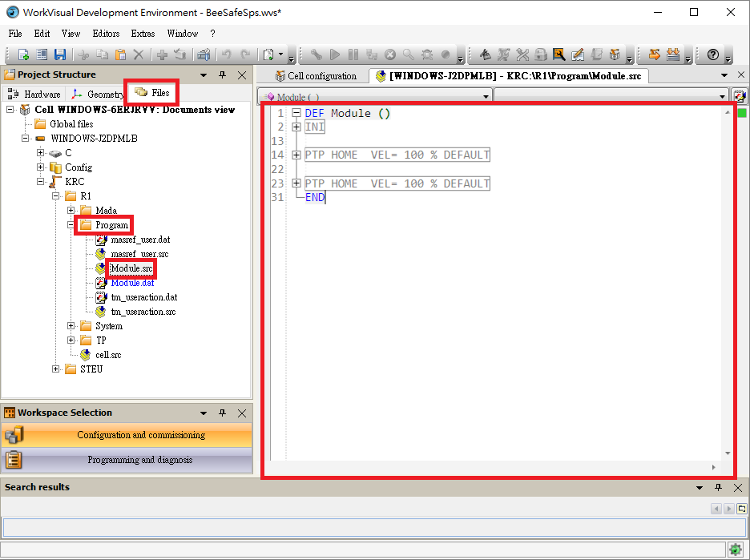
Task: Click the bug debug icon
Action: (427, 54)
